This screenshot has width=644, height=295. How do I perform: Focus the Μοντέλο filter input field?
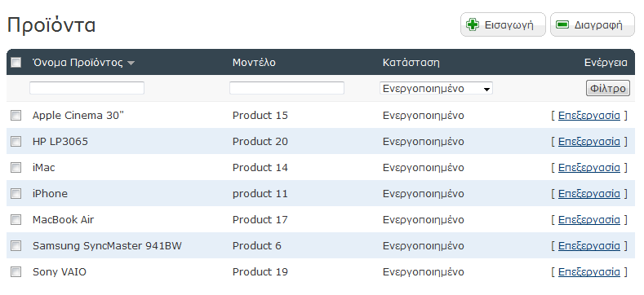coord(286,88)
